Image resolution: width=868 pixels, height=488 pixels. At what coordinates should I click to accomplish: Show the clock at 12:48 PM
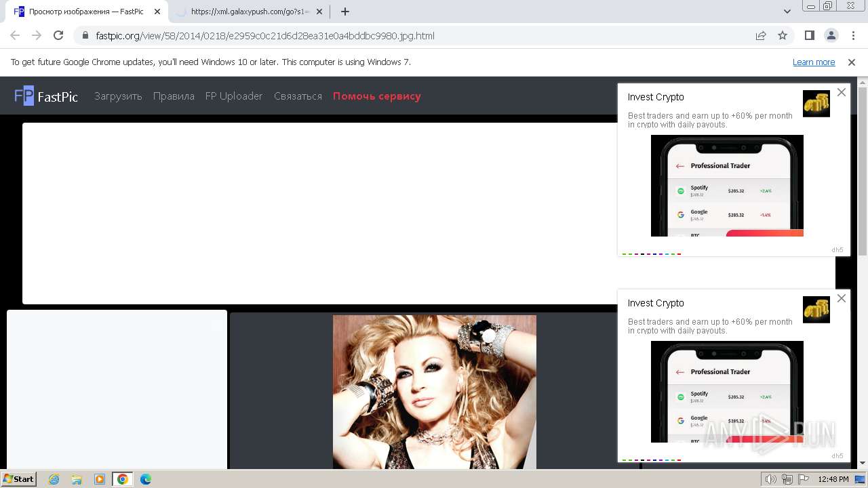coord(833,479)
